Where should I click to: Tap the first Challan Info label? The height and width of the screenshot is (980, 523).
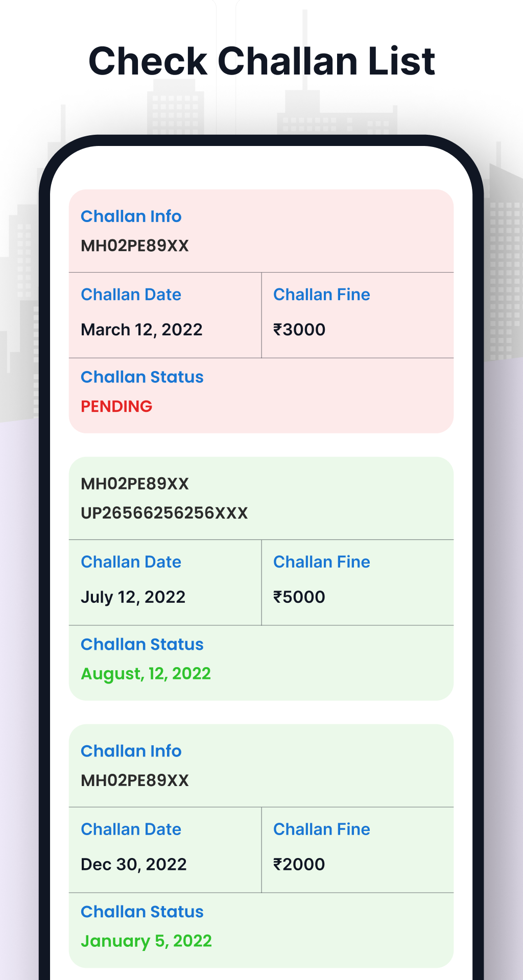pos(131,216)
